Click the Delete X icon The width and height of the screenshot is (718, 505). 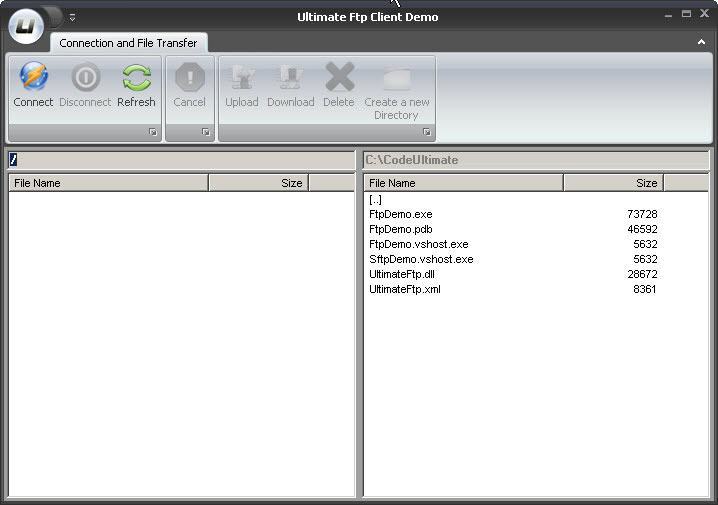[339, 78]
